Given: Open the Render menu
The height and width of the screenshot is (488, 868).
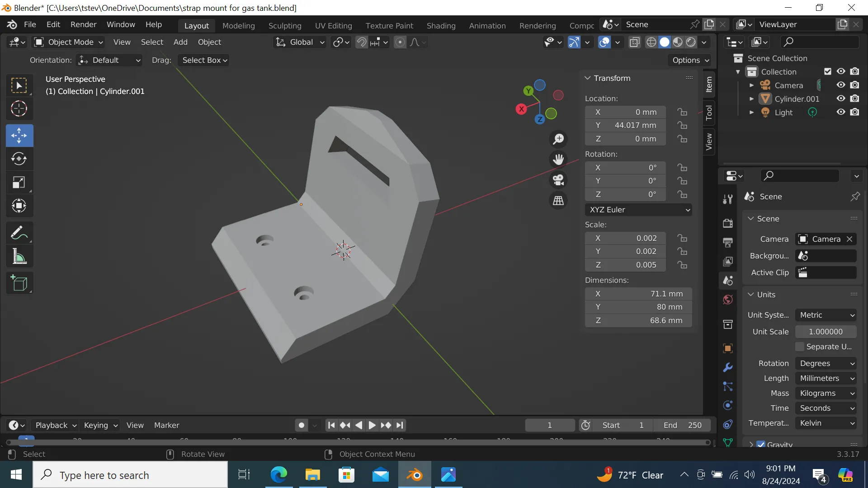Looking at the screenshot, I should click(83, 25).
